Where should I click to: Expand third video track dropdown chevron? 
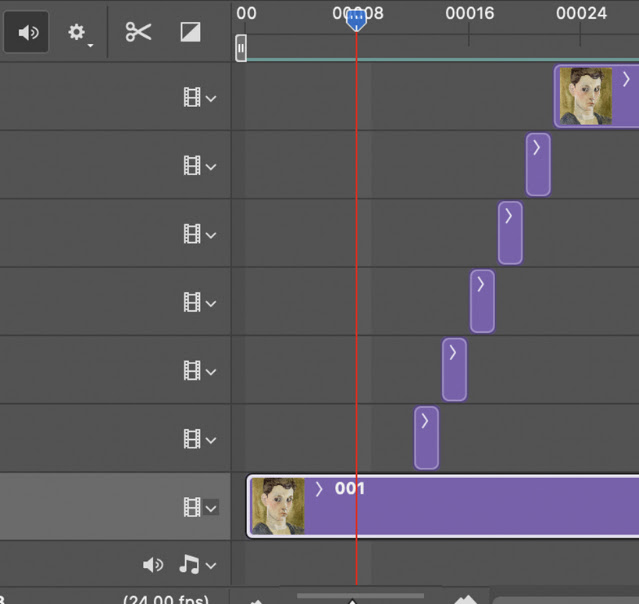click(x=211, y=235)
